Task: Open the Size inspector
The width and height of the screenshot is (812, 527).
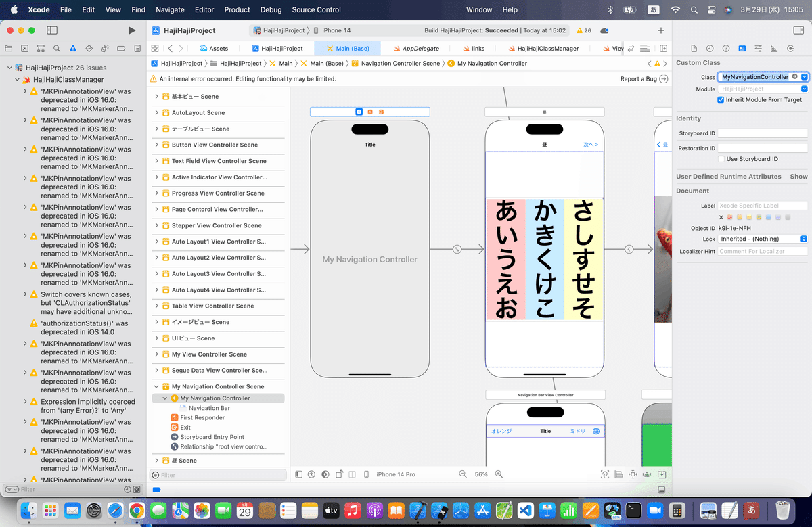Action: 774,49
